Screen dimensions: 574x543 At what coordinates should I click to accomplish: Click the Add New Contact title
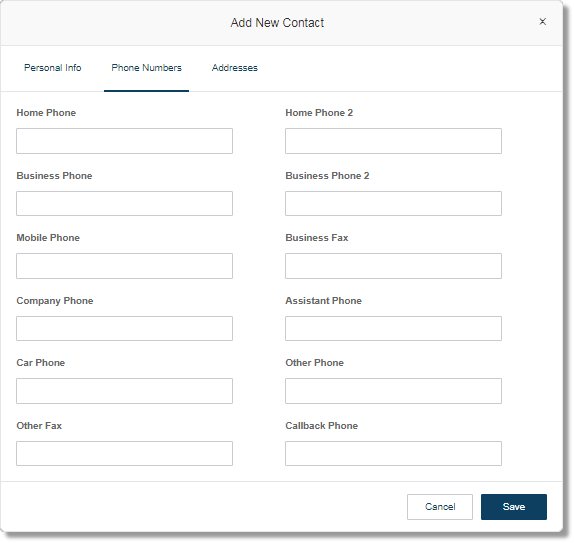(x=277, y=23)
